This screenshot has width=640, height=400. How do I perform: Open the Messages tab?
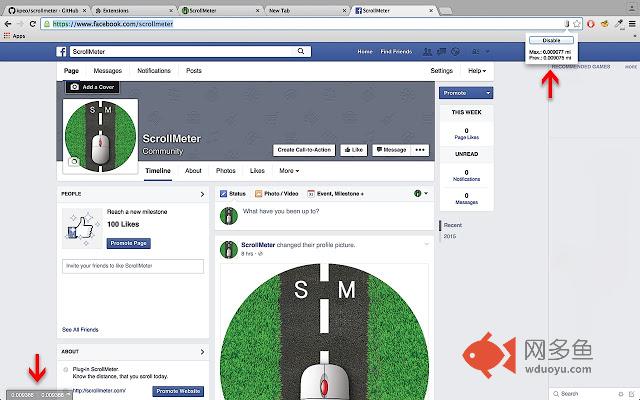(108, 71)
